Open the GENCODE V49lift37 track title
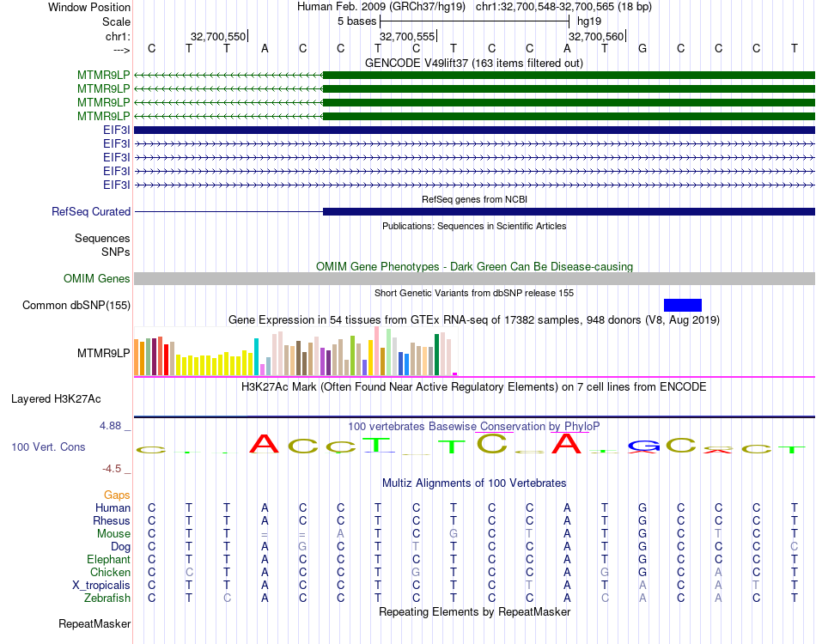816x644 pixels. pos(473,63)
